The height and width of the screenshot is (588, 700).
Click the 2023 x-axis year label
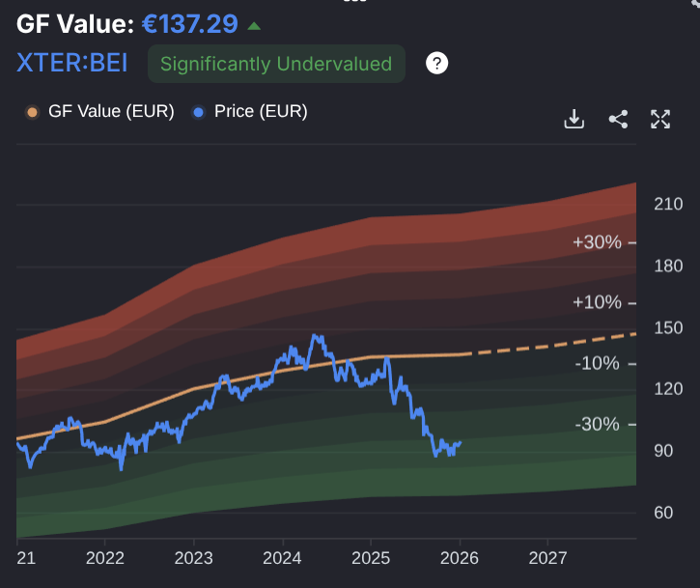194,557
